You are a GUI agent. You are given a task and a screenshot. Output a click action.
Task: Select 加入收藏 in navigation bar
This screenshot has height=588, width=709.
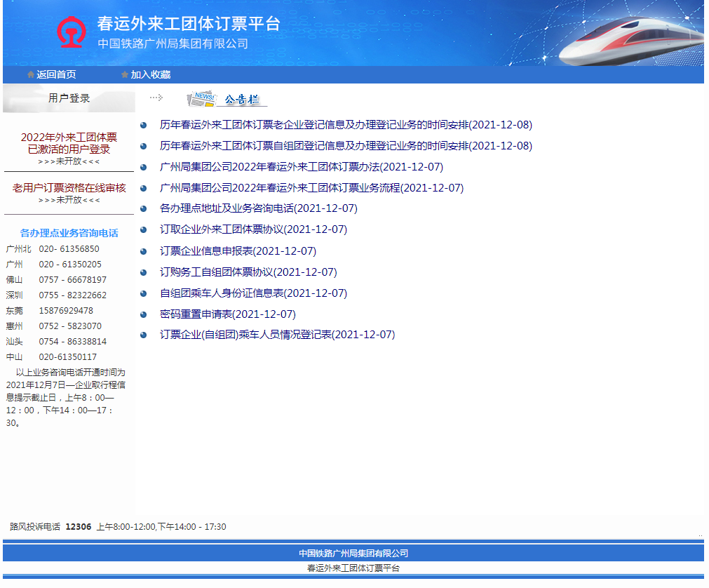(151, 74)
